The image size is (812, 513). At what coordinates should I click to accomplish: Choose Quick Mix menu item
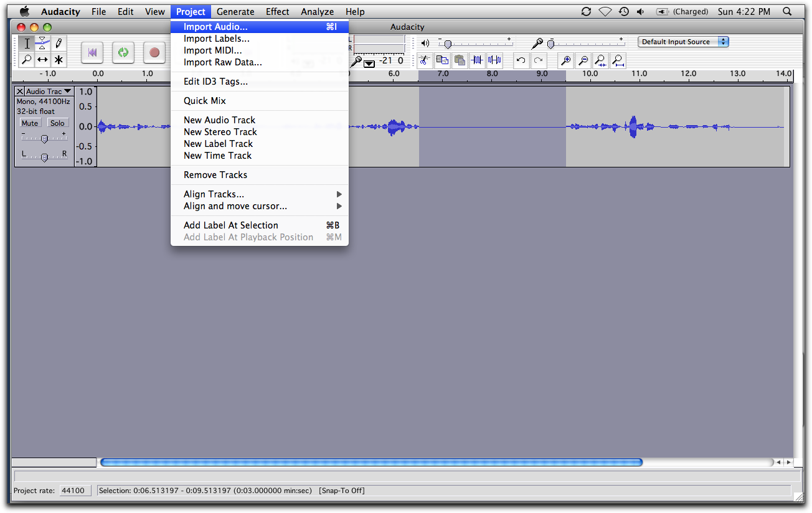[260, 101]
